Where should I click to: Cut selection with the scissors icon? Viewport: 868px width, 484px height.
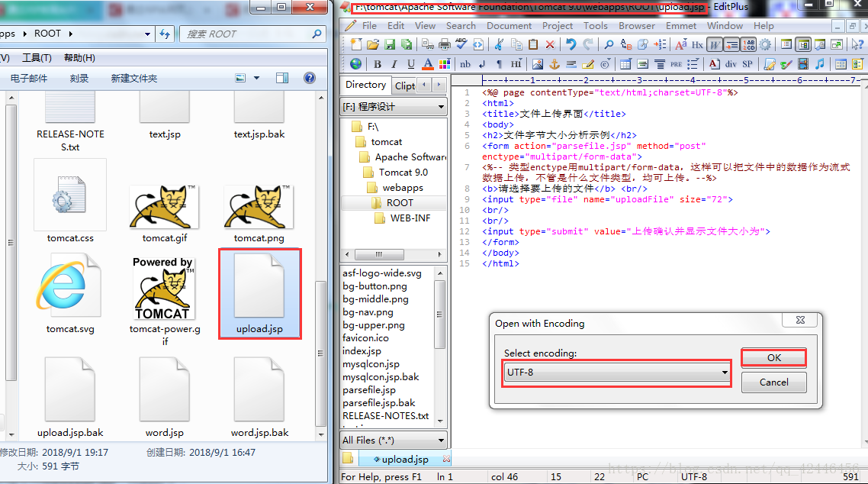(500, 44)
